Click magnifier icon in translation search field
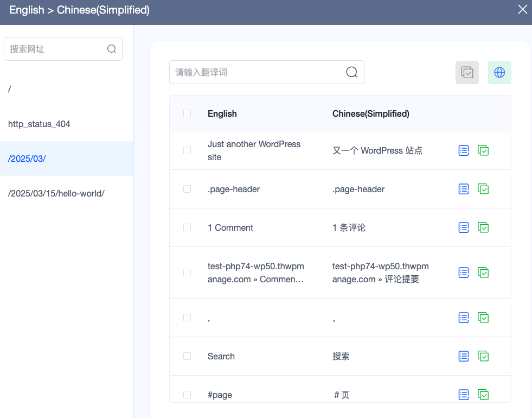This screenshot has height=418, width=532. click(x=351, y=72)
